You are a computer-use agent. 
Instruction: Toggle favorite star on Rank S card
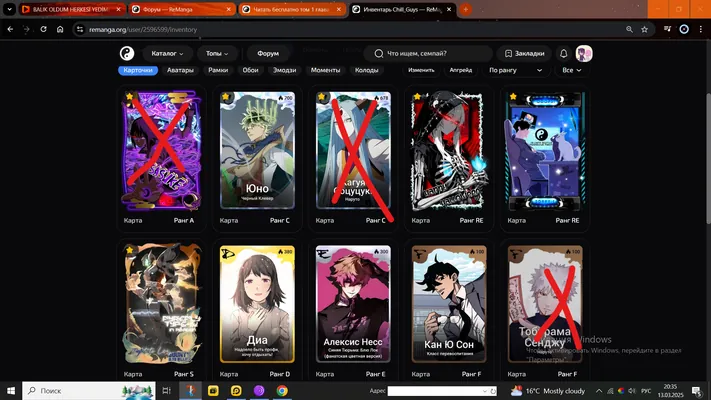[130, 250]
